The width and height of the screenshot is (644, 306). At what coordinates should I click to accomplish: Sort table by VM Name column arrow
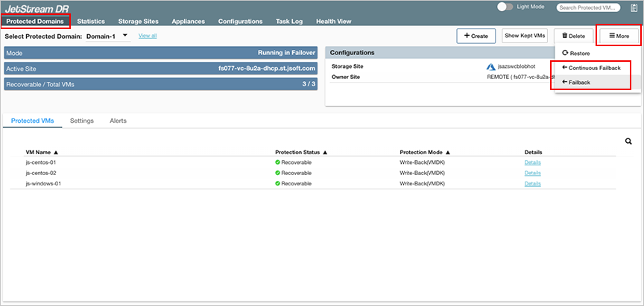56,152
